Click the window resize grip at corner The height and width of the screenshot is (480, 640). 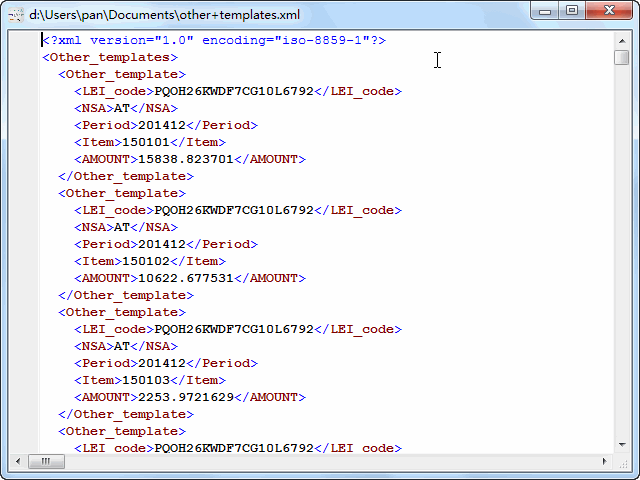point(623,463)
